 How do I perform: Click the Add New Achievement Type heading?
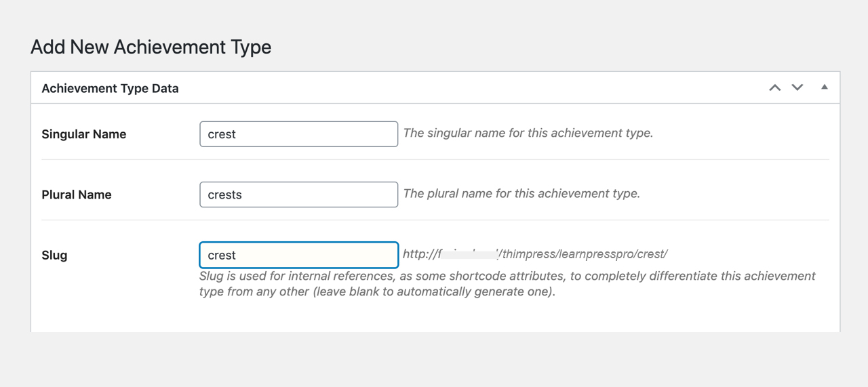[151, 47]
